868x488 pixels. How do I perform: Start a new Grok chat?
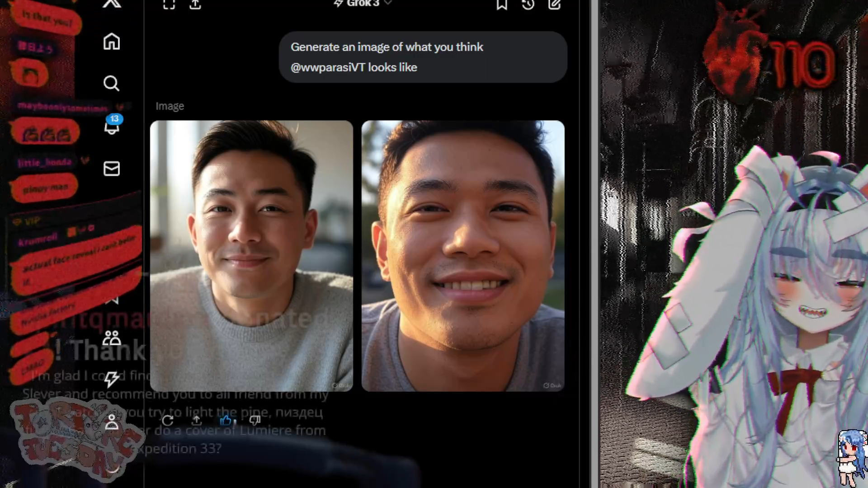click(555, 5)
